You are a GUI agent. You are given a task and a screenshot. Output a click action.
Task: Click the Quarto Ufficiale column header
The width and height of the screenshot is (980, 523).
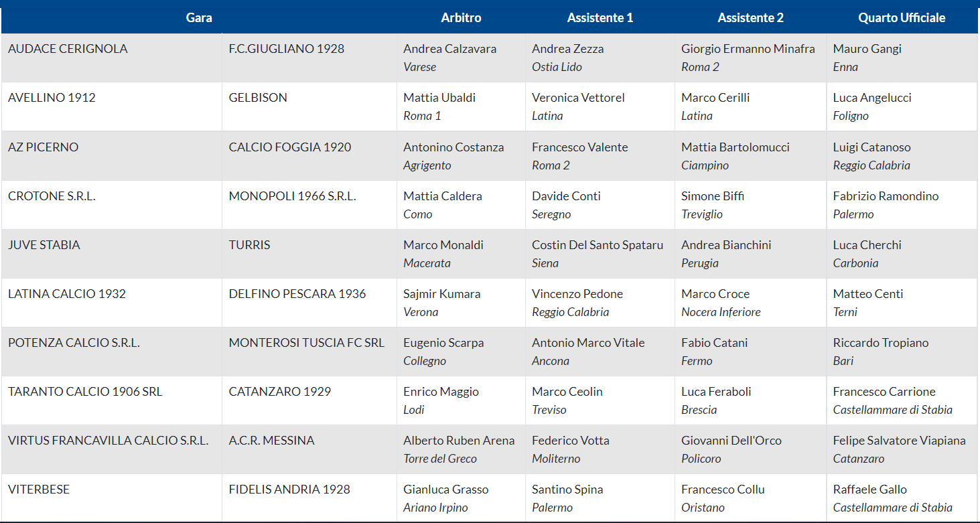902,18
